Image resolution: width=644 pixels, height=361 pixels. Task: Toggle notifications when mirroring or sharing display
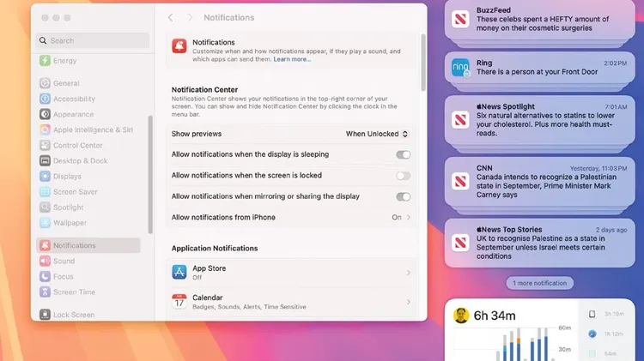(403, 196)
